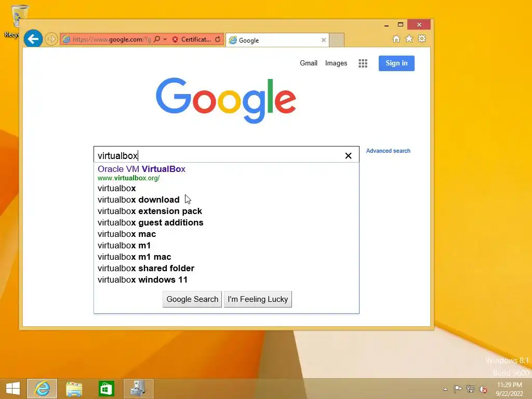This screenshot has width=532, height=399.
Task: Open the Tools gear icon
Action: 422,38
